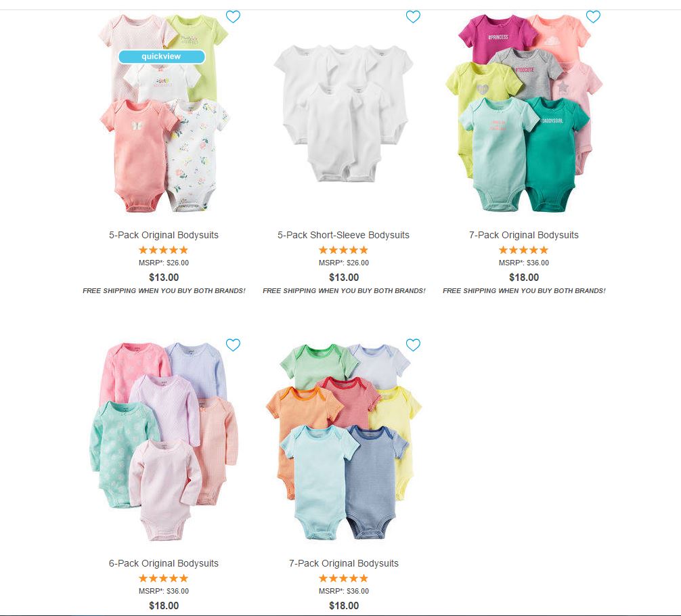Open the 6-Pack Original Bodysuits title link
This screenshot has height=616, width=681.
(x=164, y=563)
